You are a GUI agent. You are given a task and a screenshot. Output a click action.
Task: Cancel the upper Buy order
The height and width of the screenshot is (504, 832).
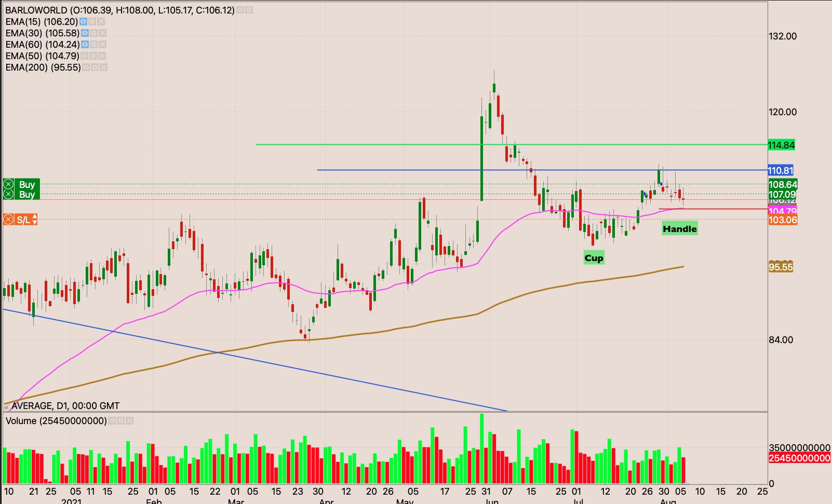click(8, 184)
